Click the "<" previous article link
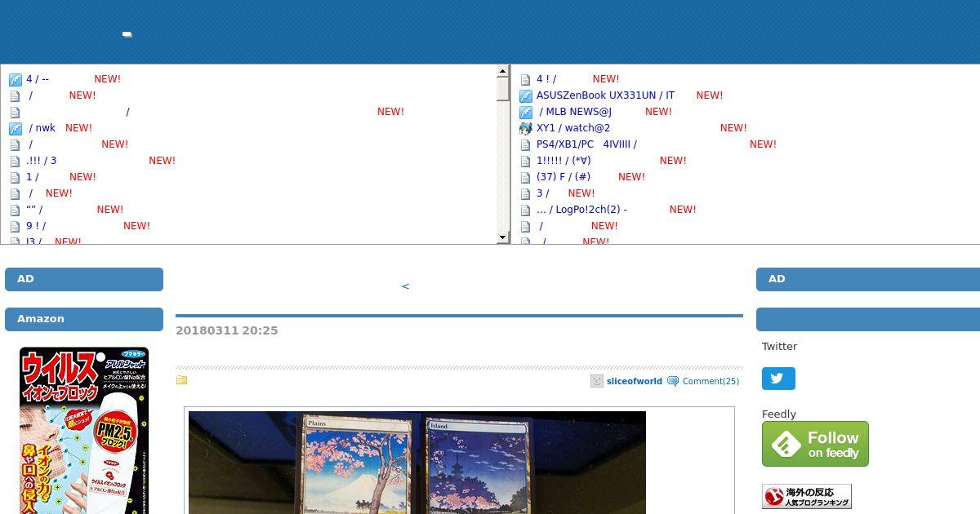Image resolution: width=980 pixels, height=514 pixels. [x=405, y=286]
